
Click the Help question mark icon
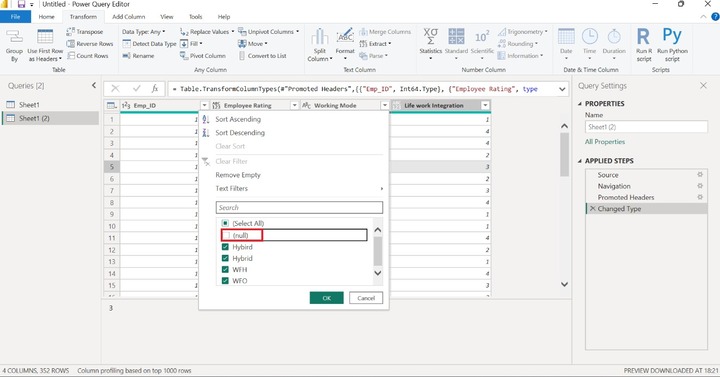click(x=715, y=17)
